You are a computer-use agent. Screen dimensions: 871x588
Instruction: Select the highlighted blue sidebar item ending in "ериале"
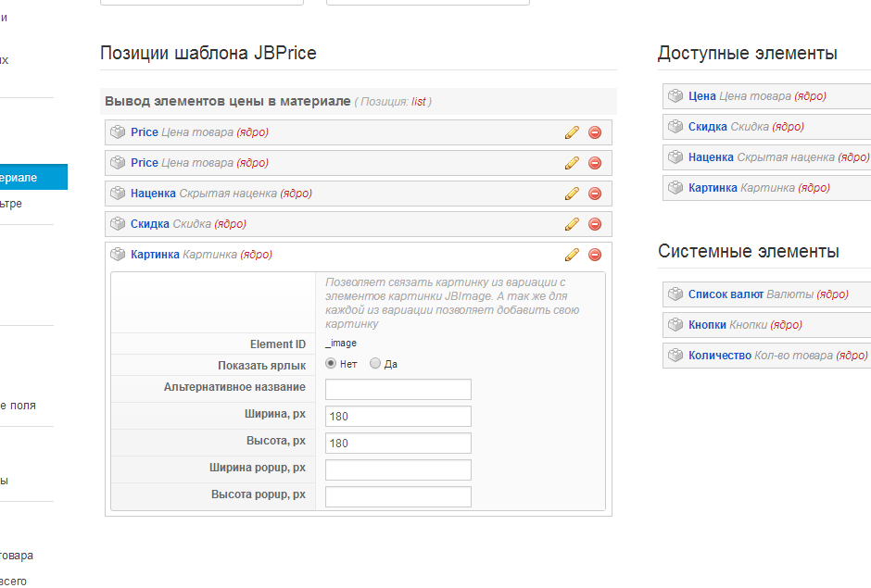(x=33, y=177)
